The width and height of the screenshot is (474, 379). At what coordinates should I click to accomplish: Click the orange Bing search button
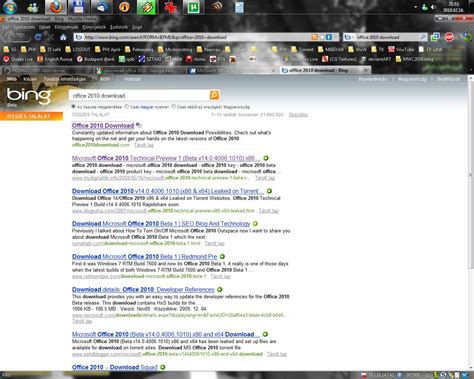[214, 95]
